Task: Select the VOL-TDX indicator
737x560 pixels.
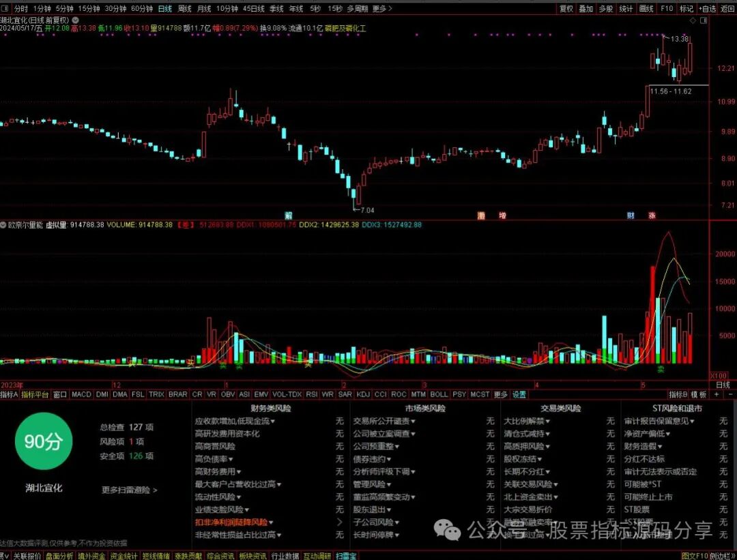Action: [x=287, y=395]
